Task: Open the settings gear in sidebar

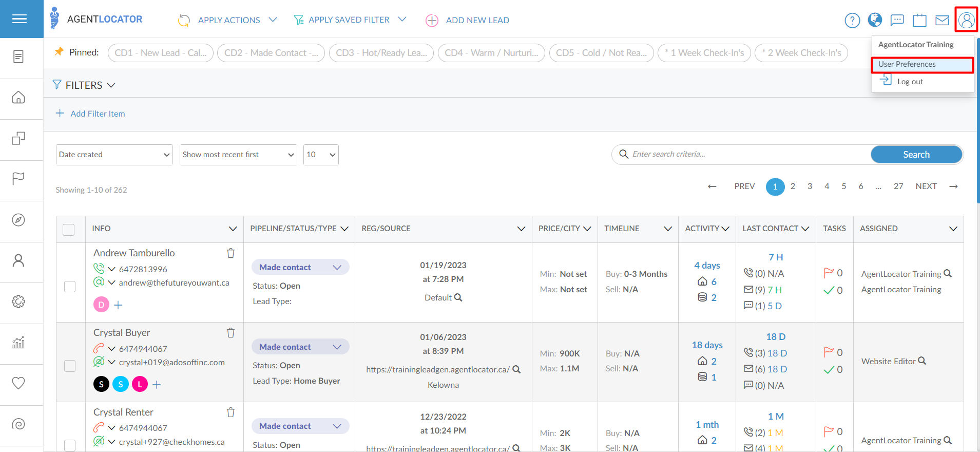Action: pyautogui.click(x=18, y=302)
